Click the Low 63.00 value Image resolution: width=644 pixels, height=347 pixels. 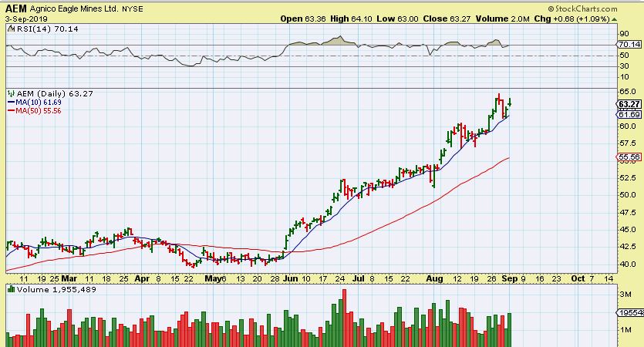[397, 19]
